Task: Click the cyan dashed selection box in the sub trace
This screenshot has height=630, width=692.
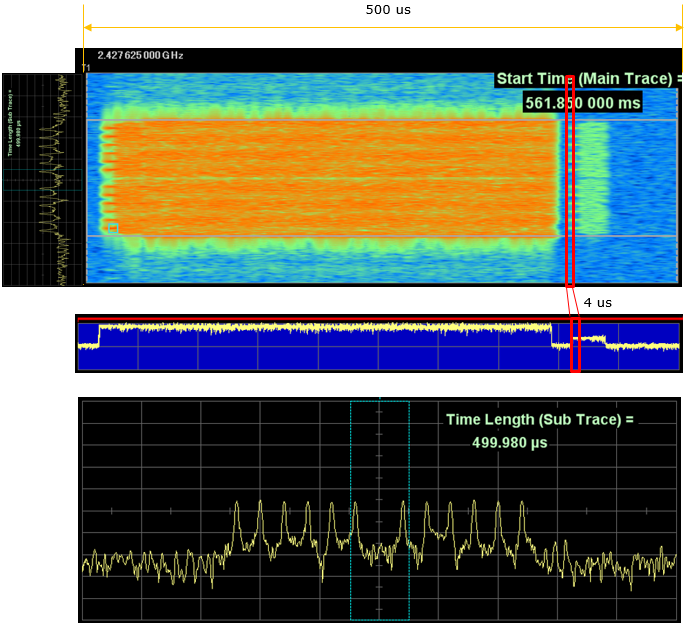Action: pyautogui.click(x=380, y=510)
